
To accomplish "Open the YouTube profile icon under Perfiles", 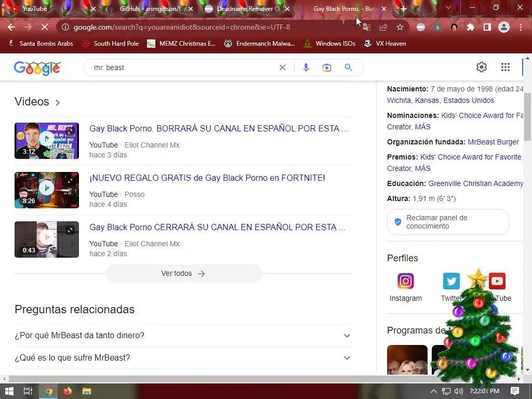I will [497, 281].
